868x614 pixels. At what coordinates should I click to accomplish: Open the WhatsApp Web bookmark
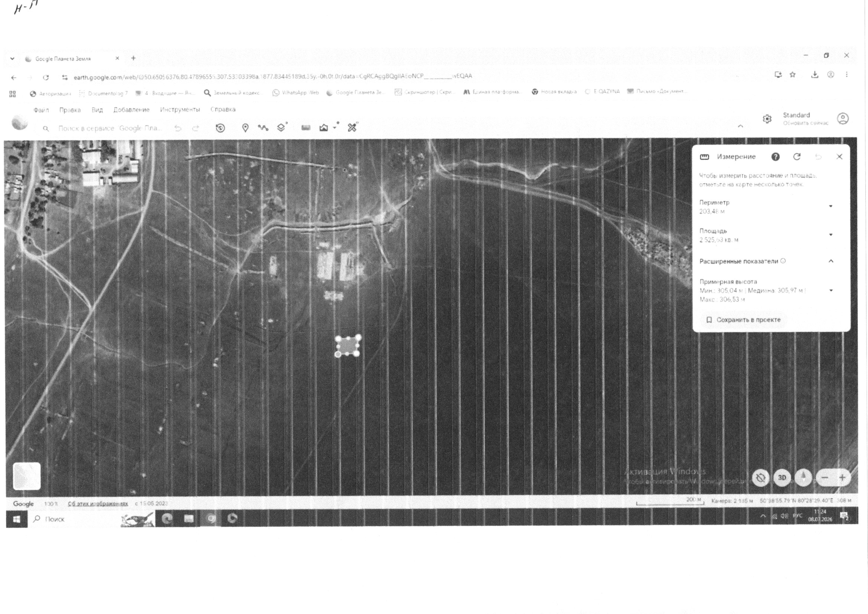[x=296, y=93]
